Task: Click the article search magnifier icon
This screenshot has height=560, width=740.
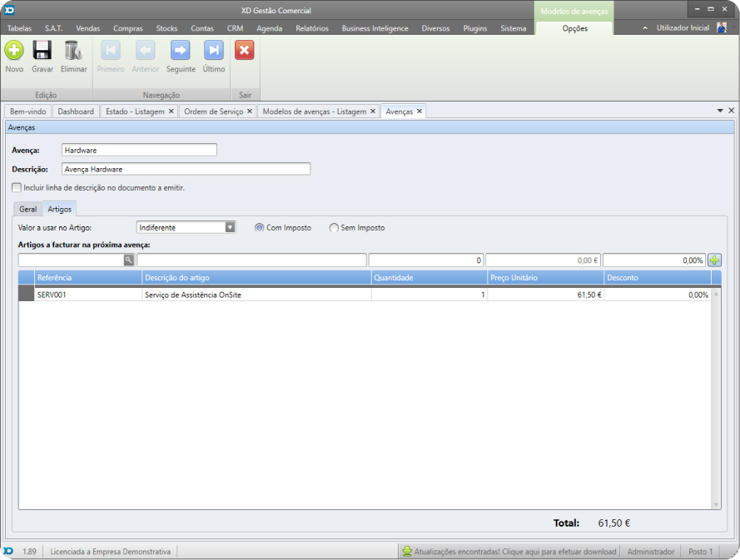Action: [129, 260]
